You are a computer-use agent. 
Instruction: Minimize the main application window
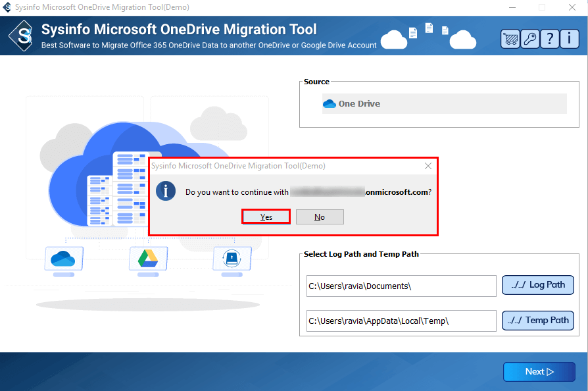[x=512, y=7]
